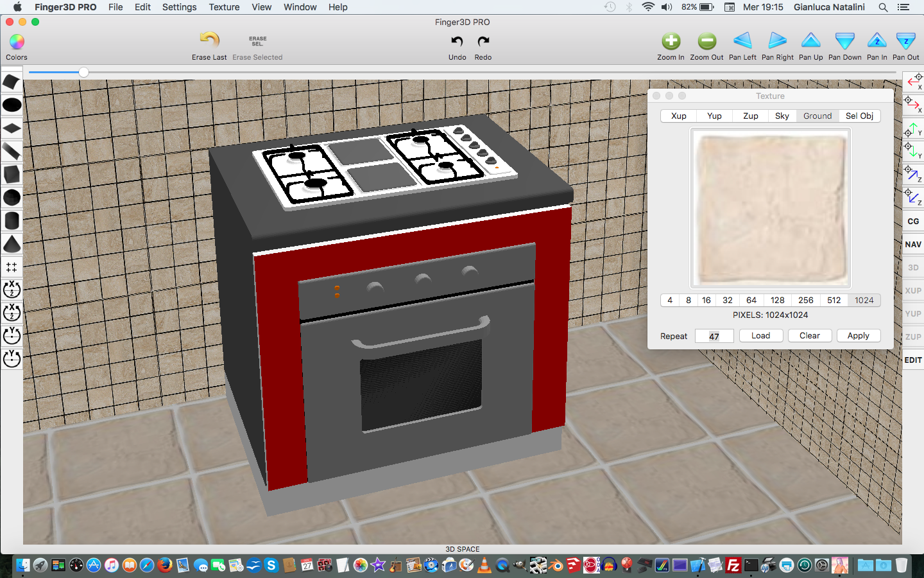Image resolution: width=924 pixels, height=578 pixels.
Task: Open the View menu
Action: pos(261,7)
